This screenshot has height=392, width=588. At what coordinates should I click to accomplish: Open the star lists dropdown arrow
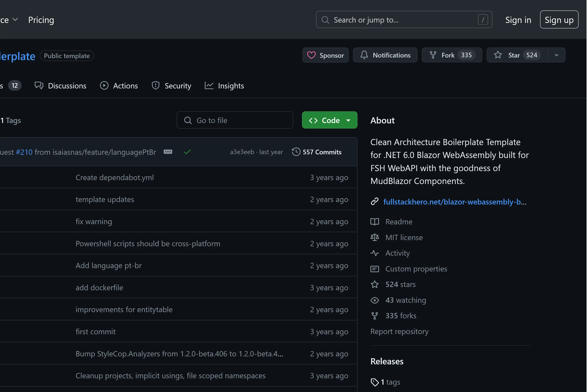click(556, 55)
